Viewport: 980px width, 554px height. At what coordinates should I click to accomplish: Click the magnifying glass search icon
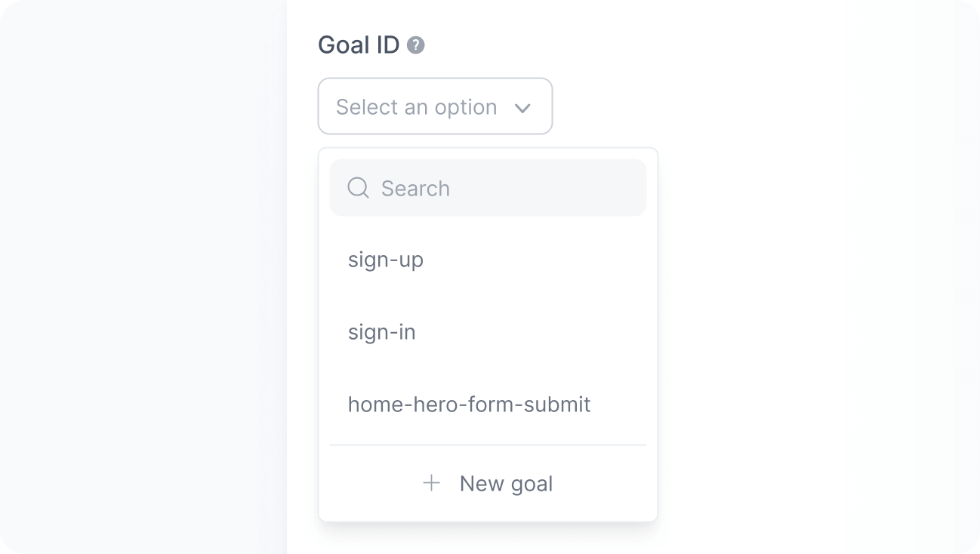pos(358,188)
